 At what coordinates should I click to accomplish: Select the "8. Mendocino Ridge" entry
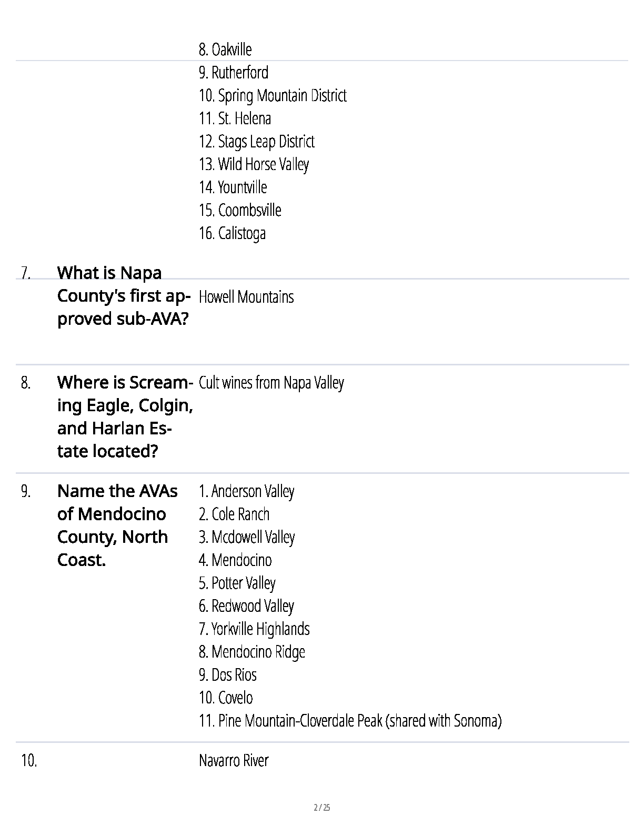tap(251, 652)
